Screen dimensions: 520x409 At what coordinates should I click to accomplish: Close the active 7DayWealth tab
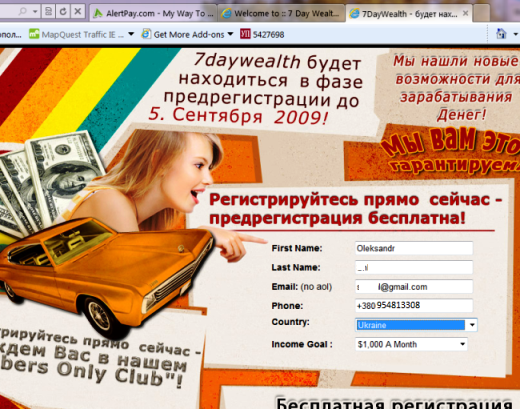[466, 13]
